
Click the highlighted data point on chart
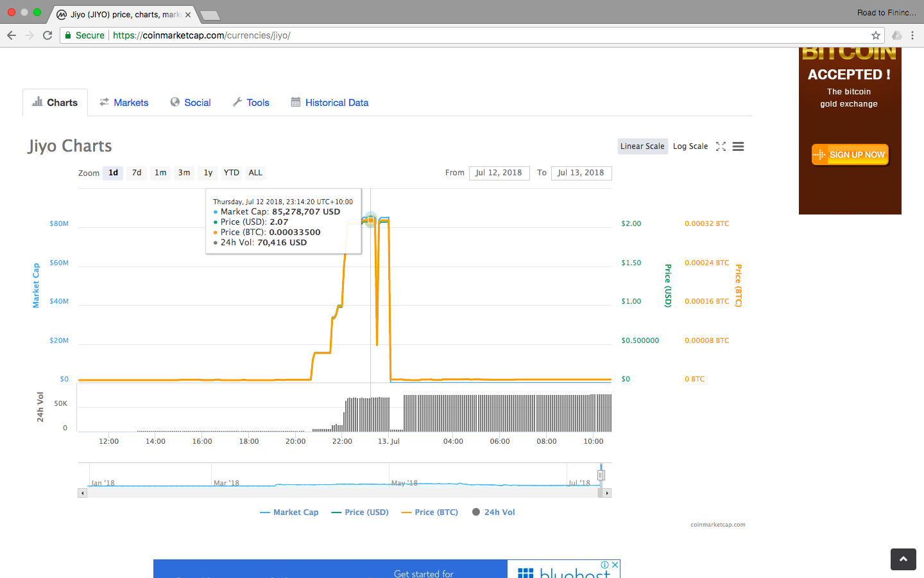[370, 220]
